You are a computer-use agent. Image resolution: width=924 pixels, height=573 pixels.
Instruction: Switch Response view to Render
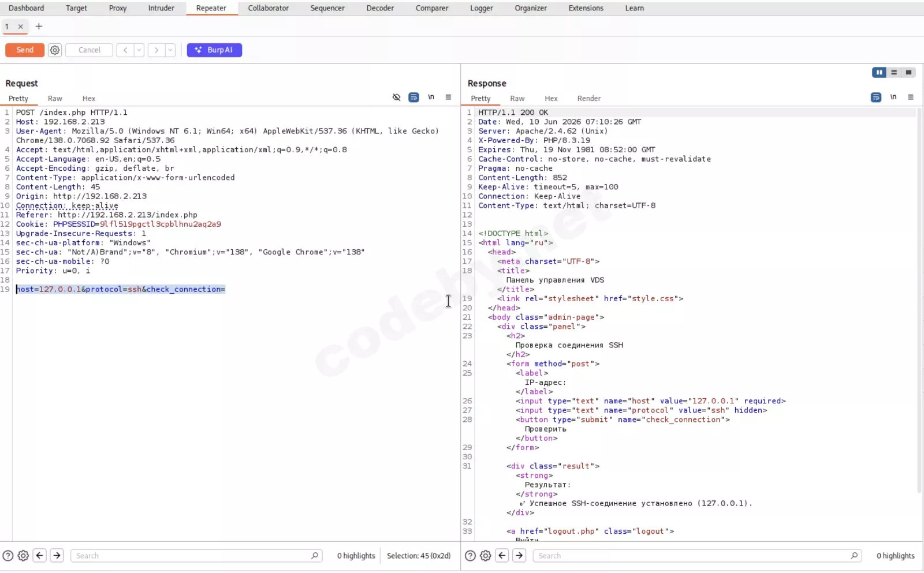[589, 99]
